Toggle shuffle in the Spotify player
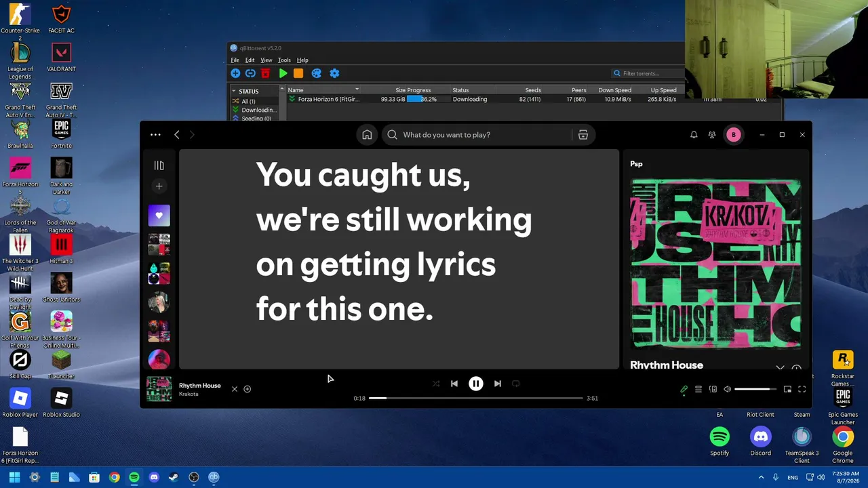868x488 pixels. pos(436,384)
